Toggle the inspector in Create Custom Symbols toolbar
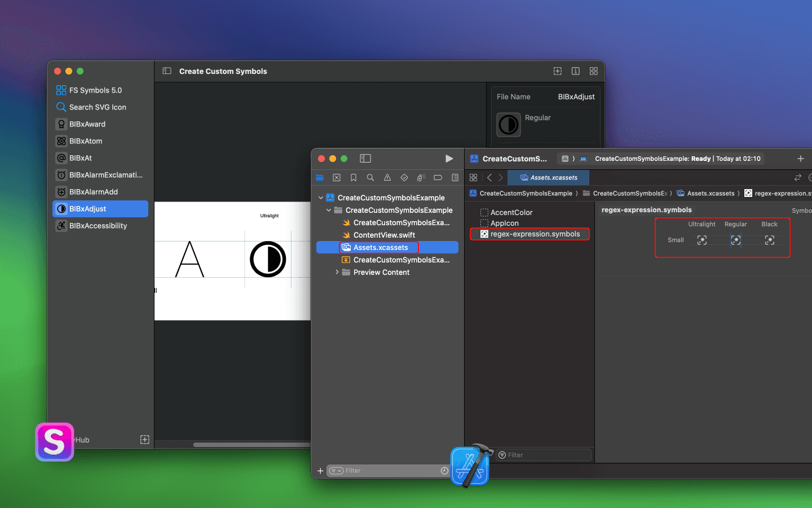 [x=575, y=71]
